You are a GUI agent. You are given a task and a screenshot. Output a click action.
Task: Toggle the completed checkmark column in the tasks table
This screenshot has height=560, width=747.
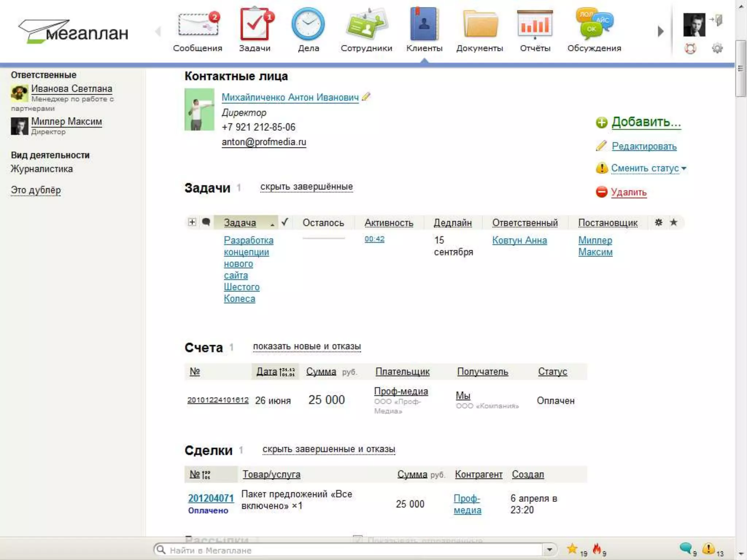tap(285, 222)
